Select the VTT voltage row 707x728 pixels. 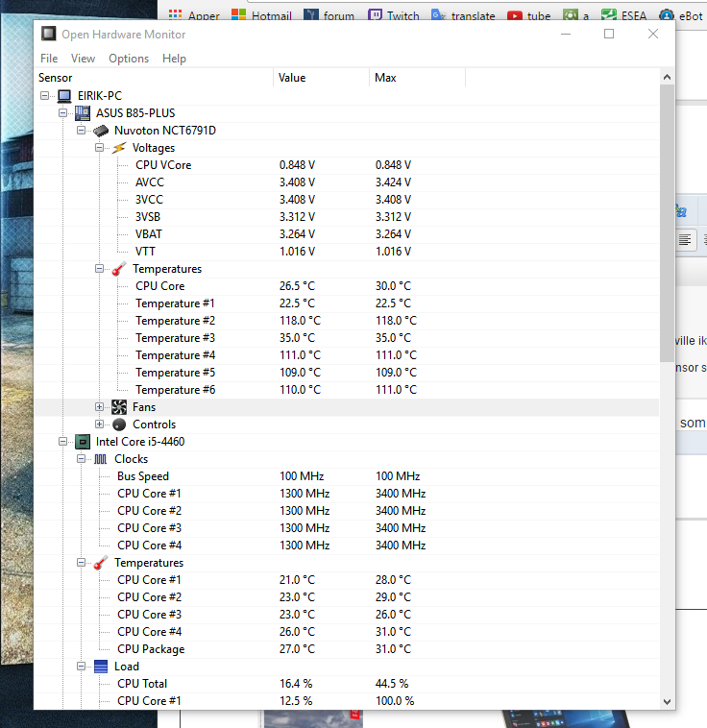tap(347, 252)
